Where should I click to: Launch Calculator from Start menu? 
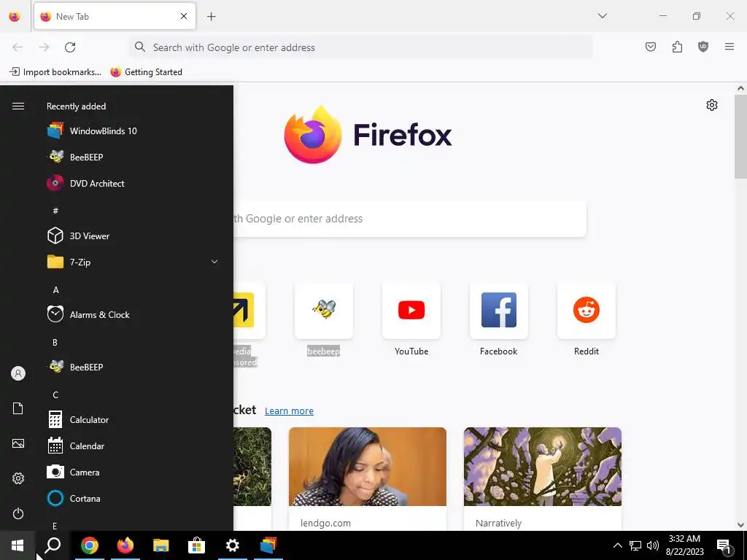(133, 420)
